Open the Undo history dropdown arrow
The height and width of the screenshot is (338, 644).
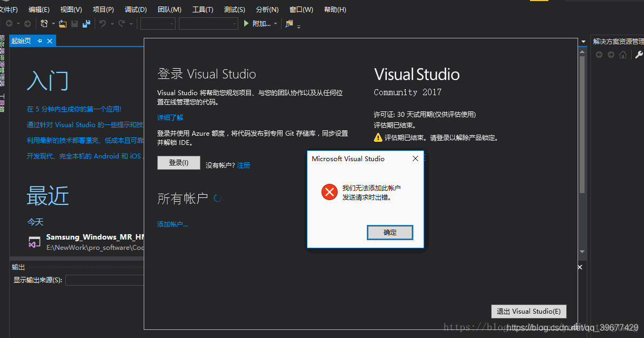tap(112, 24)
